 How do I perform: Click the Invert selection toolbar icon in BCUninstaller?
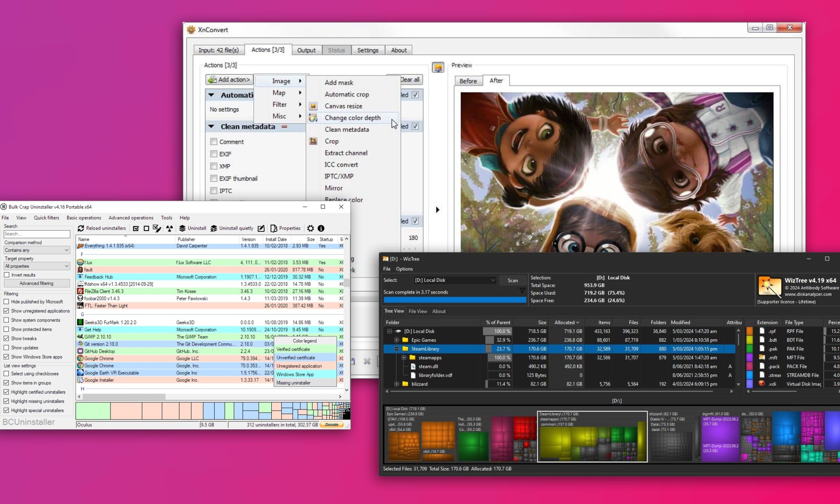click(157, 228)
